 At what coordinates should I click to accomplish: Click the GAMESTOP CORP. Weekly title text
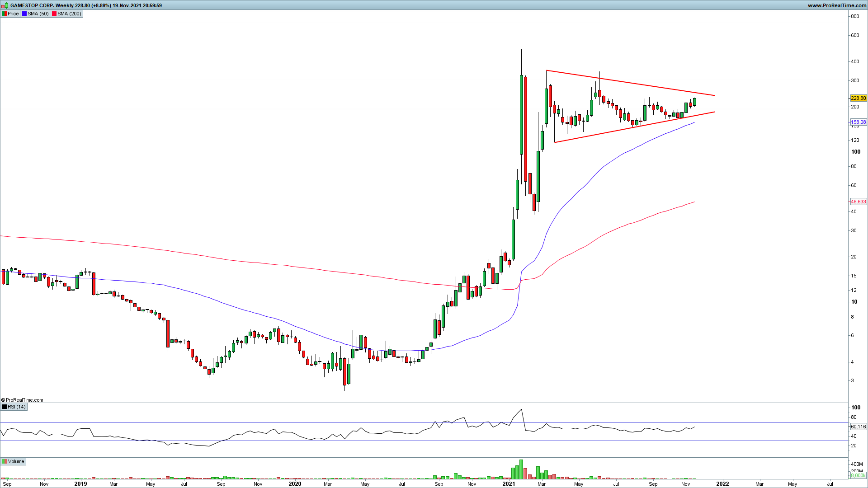click(x=42, y=5)
